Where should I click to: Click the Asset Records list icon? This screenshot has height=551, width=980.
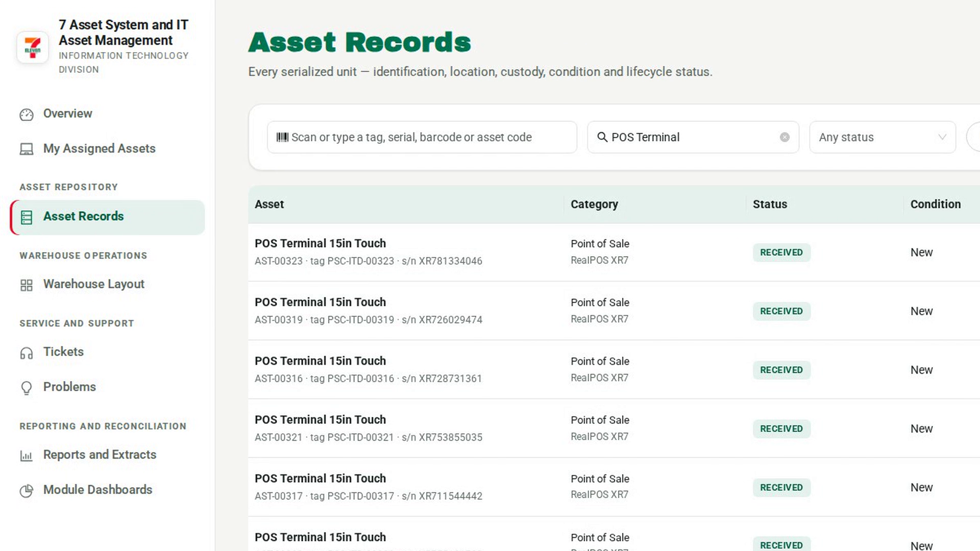27,217
